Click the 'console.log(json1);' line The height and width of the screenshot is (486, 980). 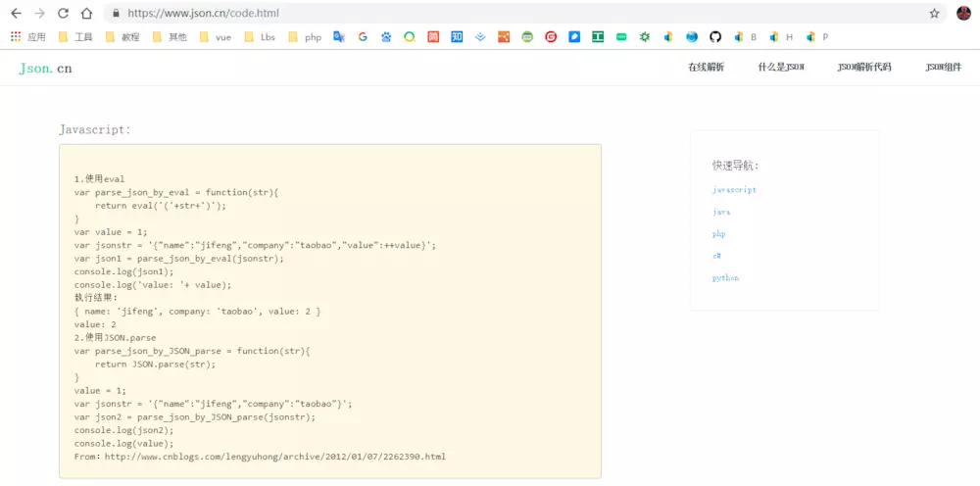click(123, 271)
